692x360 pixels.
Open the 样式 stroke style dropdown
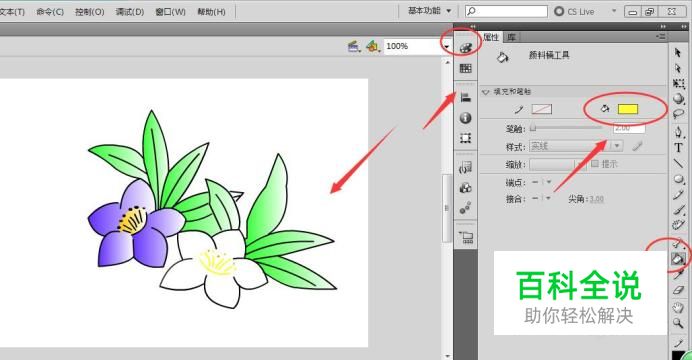(617, 146)
